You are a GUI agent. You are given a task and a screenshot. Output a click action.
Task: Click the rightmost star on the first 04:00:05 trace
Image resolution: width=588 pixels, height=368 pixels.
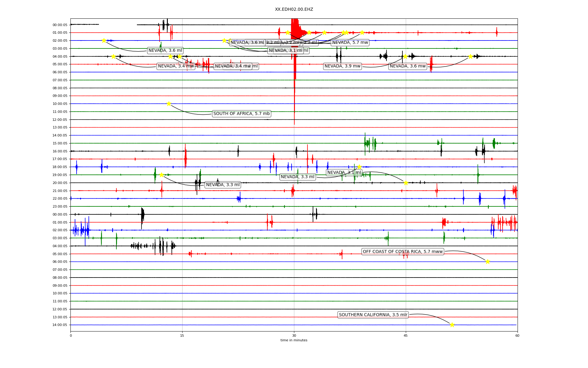click(470, 56)
